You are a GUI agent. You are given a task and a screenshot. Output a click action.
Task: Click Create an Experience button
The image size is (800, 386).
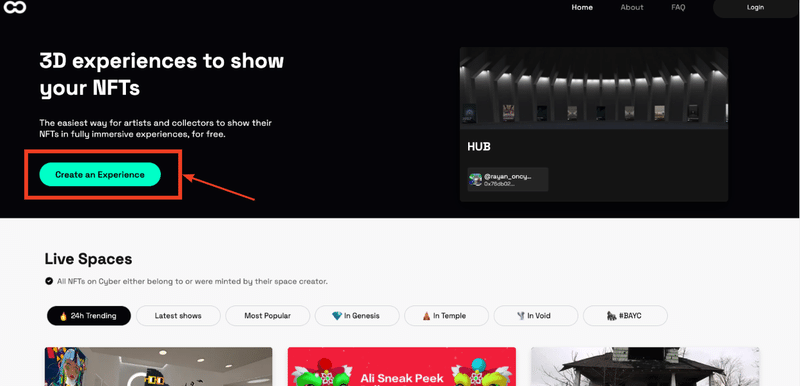click(100, 174)
